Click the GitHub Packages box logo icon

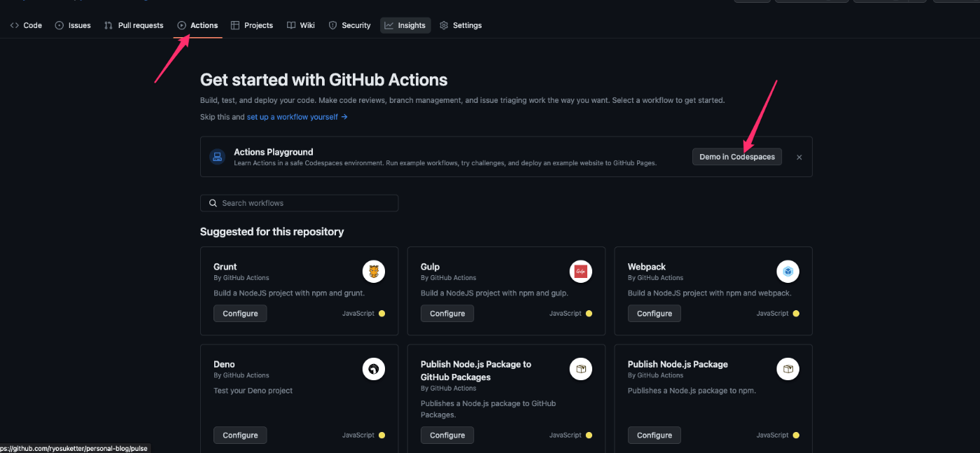(x=581, y=369)
